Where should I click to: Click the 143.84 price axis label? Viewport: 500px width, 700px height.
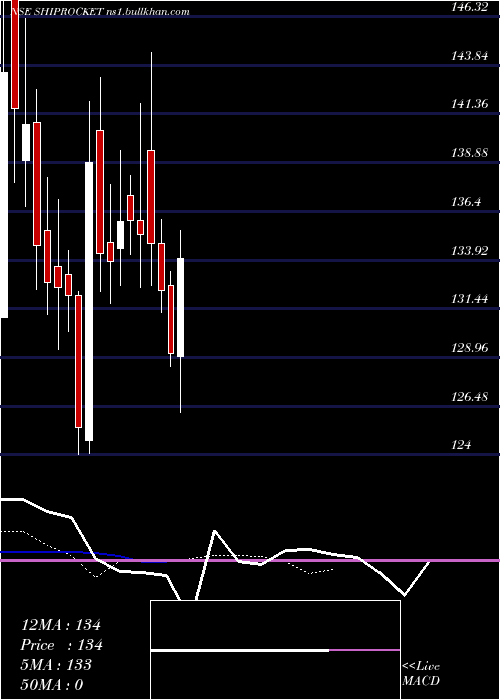coord(470,56)
